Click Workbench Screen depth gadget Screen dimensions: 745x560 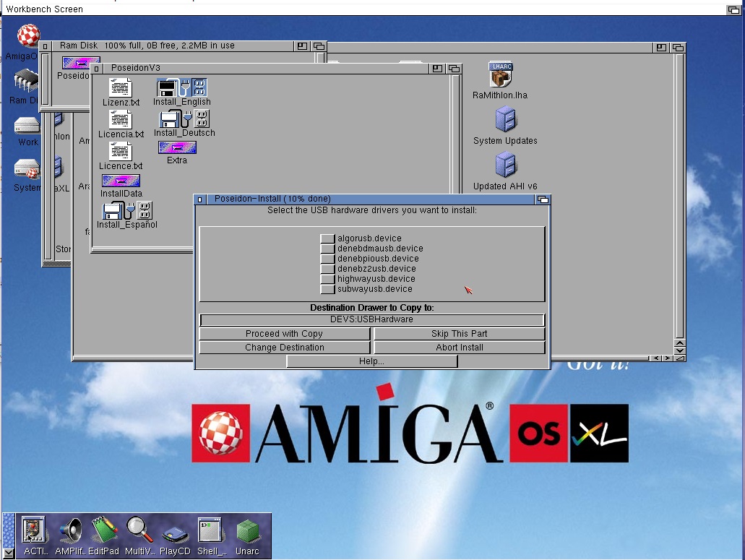point(733,9)
